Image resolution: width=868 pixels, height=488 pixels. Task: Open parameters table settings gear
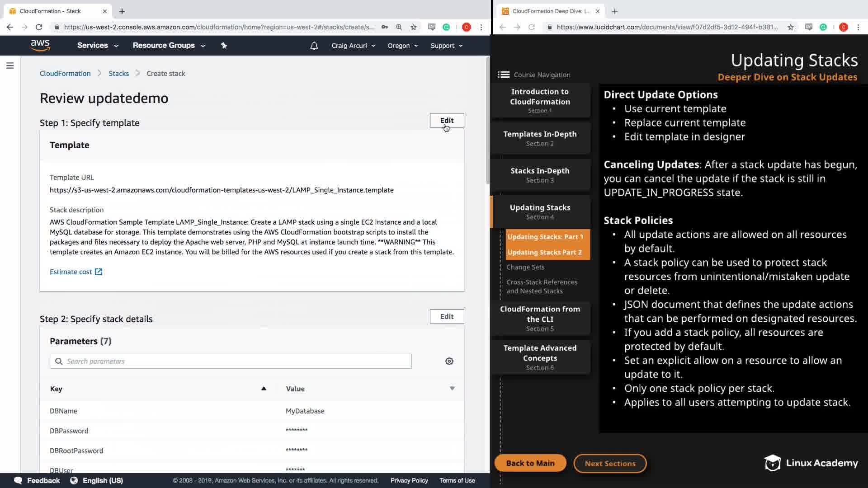[x=449, y=361]
